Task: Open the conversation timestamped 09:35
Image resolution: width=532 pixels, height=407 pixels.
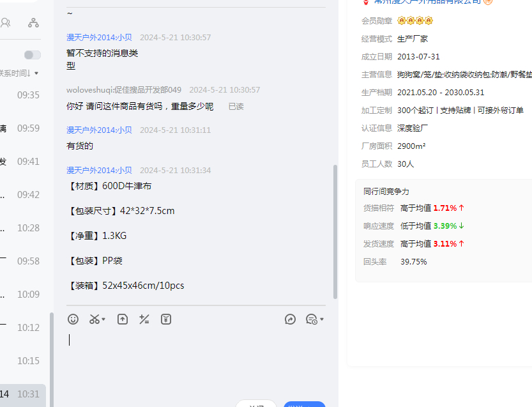Action: [23, 95]
